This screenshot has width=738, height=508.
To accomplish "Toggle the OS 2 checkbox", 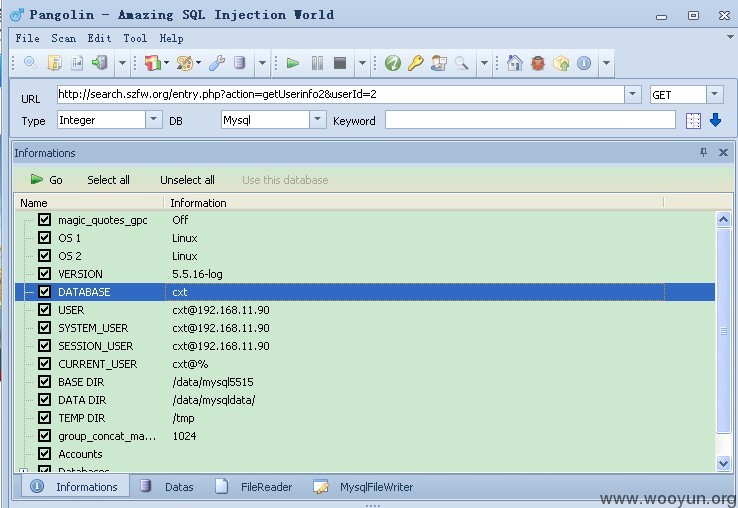I will click(44, 256).
